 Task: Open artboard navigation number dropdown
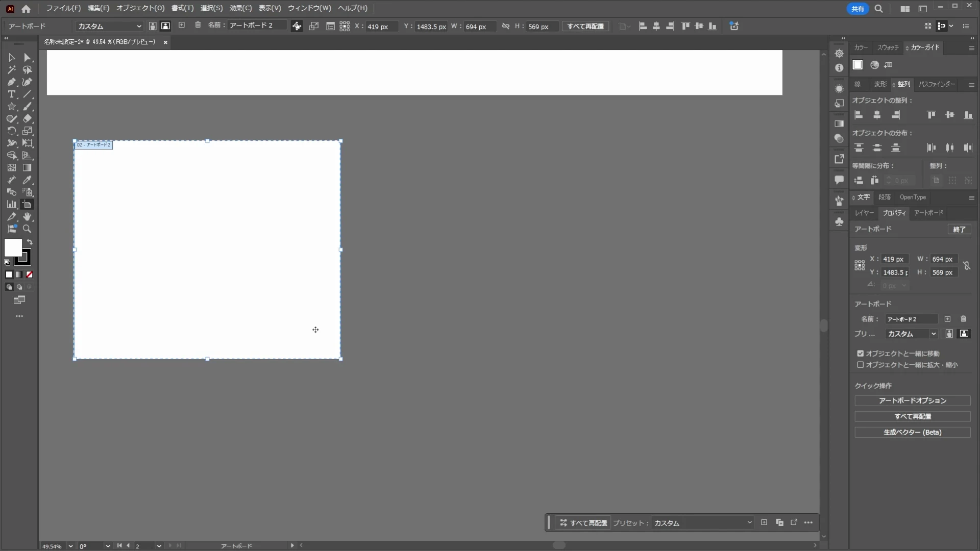159,546
